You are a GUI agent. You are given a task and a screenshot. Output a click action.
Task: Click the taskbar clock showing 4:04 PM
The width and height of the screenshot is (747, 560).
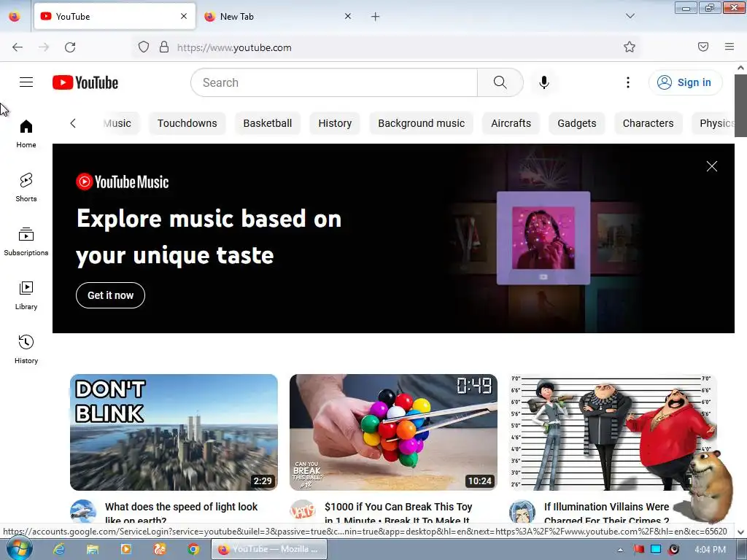click(x=710, y=550)
